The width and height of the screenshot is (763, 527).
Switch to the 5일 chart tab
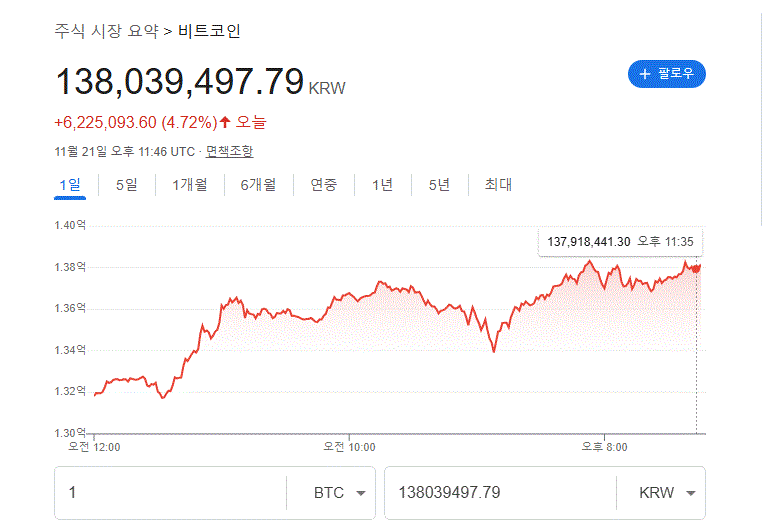(x=126, y=185)
